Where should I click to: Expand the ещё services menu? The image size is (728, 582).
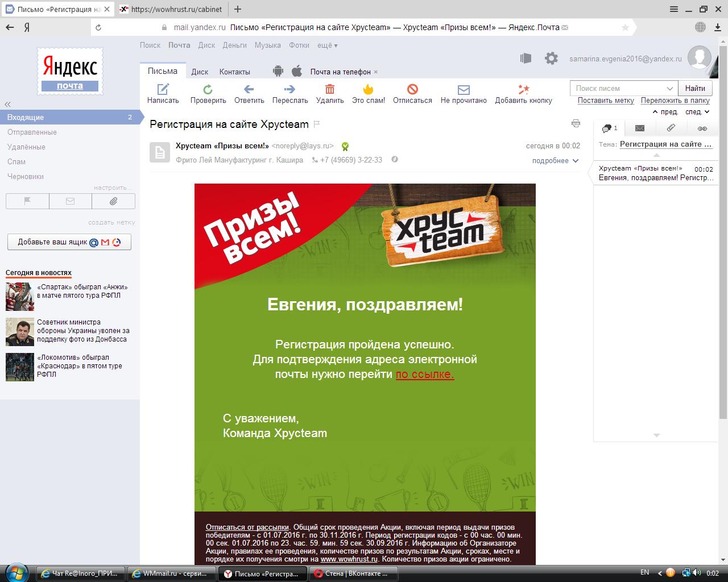(328, 45)
